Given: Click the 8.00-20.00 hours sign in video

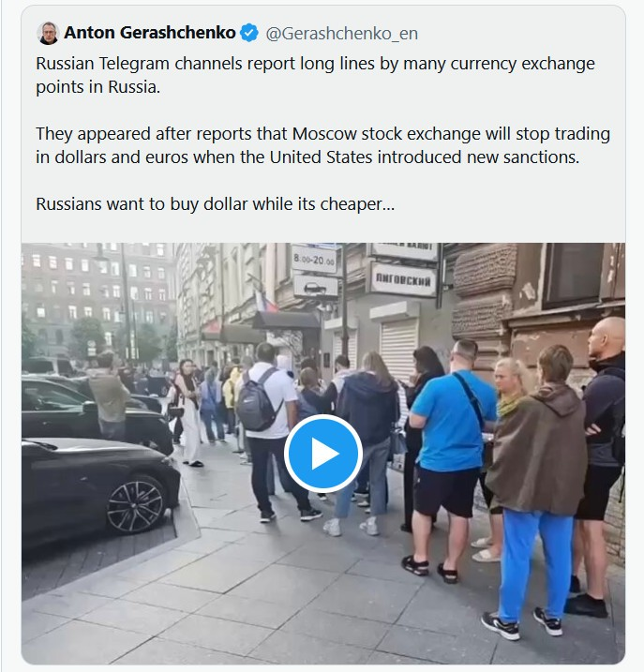Looking at the screenshot, I should 314,260.
